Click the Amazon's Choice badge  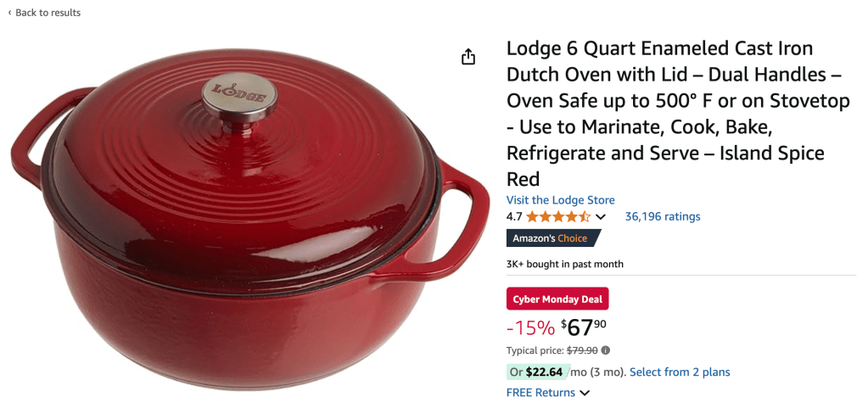pos(553,238)
